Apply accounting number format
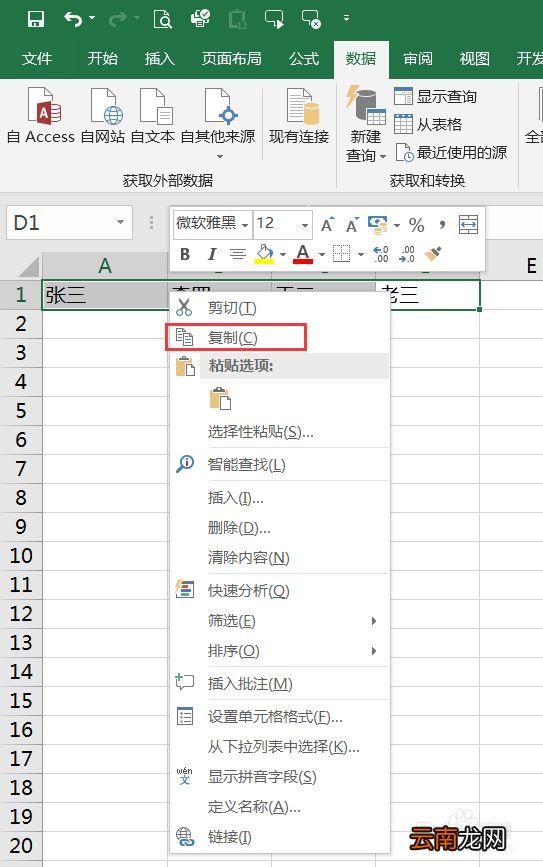The height and width of the screenshot is (867, 543). (378, 224)
